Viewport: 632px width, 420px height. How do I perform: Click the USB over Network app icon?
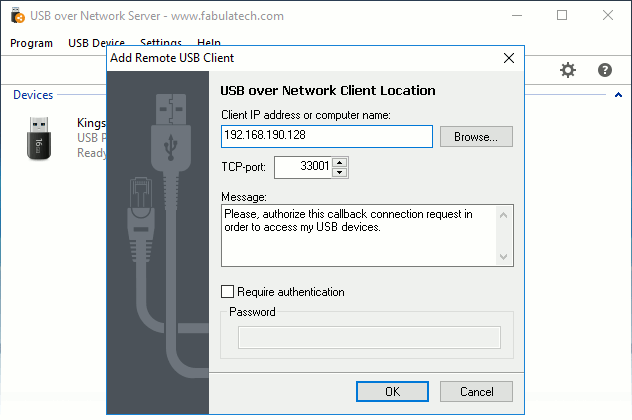click(x=17, y=16)
